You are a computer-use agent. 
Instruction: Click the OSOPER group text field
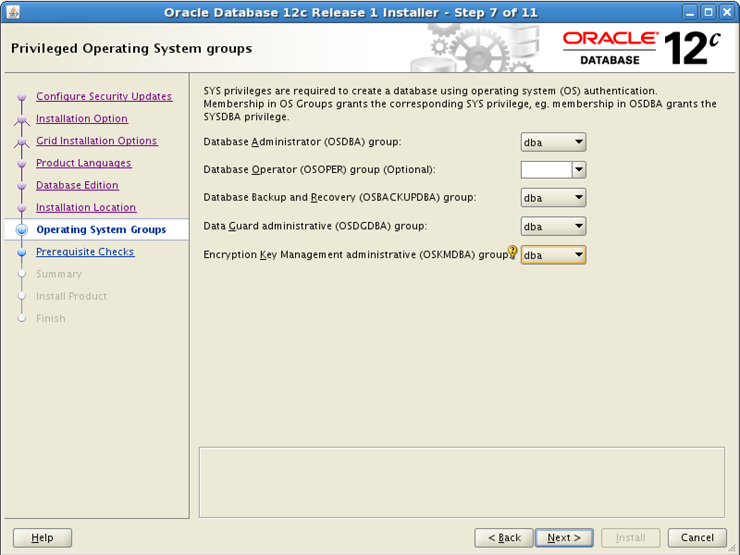click(547, 170)
